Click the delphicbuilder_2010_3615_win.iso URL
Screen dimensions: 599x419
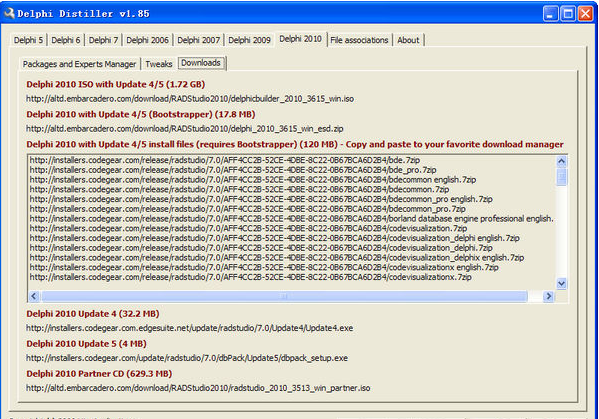[190, 99]
